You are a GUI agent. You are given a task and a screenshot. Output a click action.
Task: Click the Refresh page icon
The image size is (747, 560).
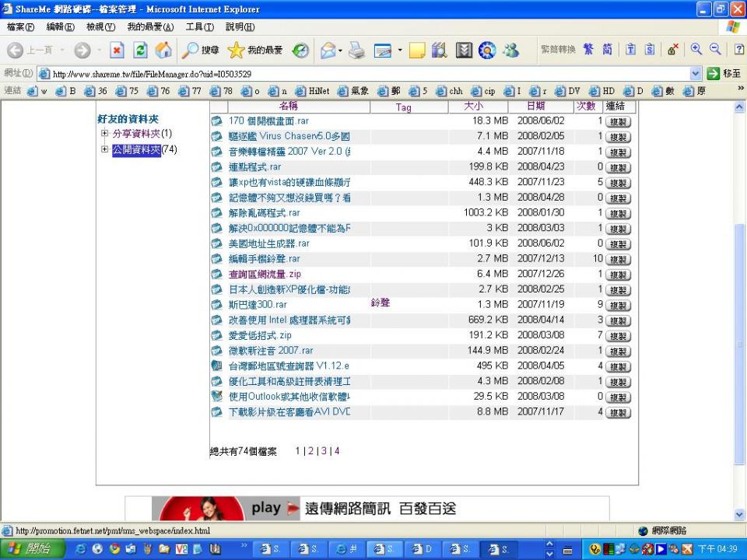[x=140, y=50]
